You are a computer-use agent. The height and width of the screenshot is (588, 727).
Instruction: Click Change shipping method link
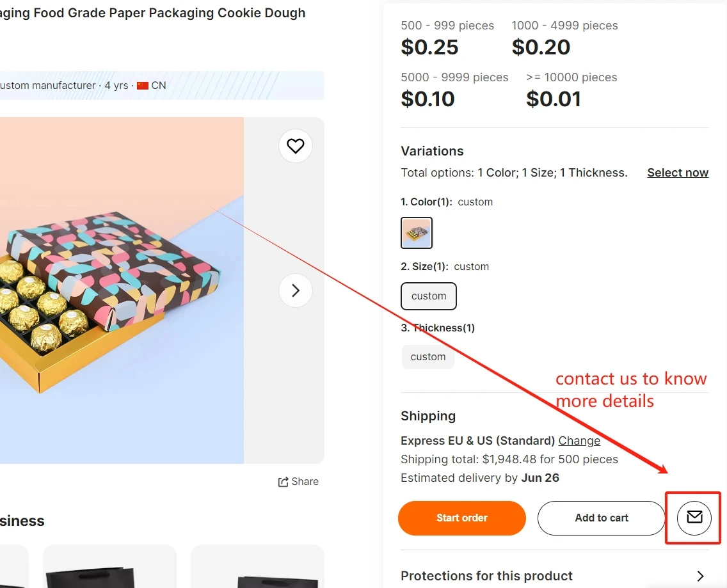point(579,441)
